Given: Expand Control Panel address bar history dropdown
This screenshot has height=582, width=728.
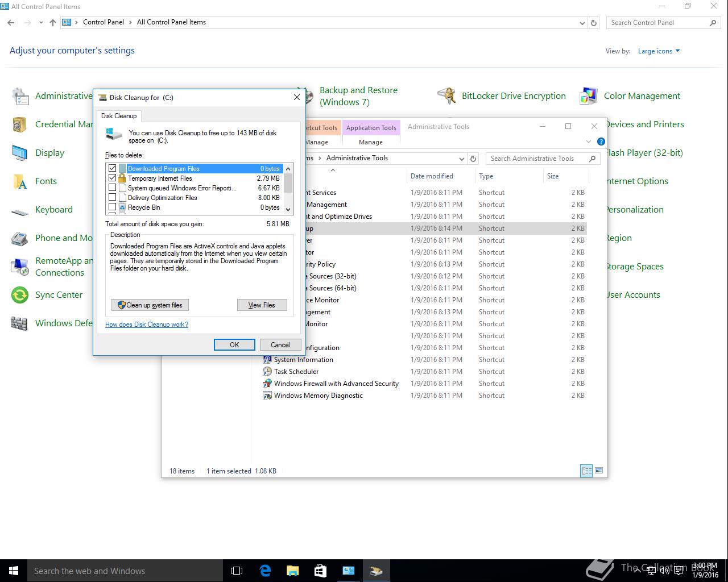Looking at the screenshot, I should [582, 23].
